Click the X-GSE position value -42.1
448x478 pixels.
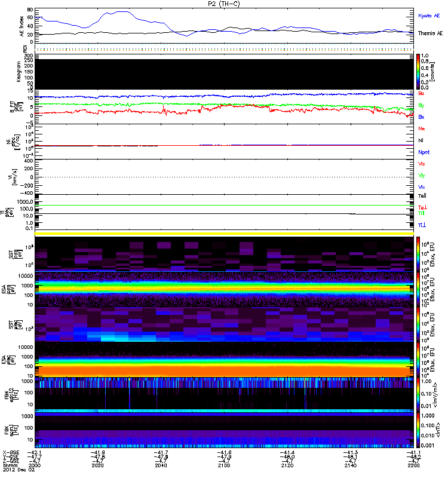coord(34,452)
